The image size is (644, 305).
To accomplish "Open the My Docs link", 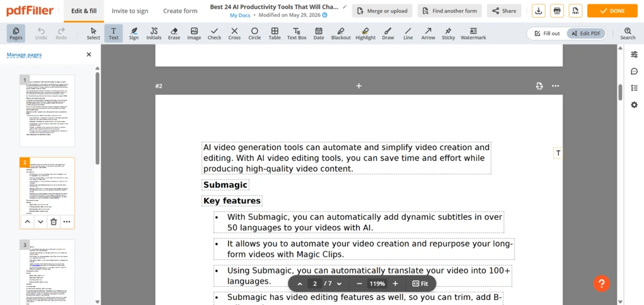I will pos(240,15).
